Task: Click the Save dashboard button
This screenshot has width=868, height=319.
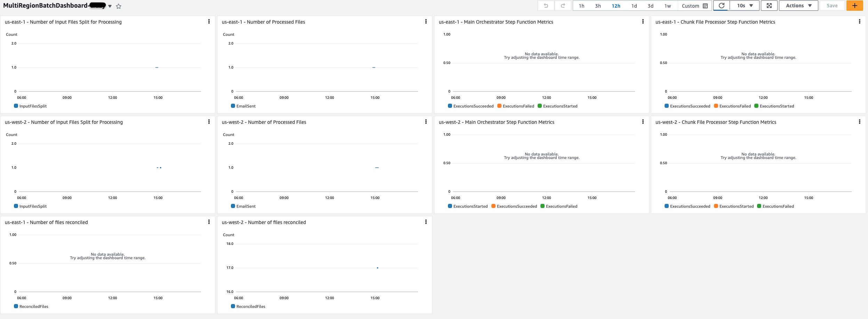Action: click(x=832, y=6)
